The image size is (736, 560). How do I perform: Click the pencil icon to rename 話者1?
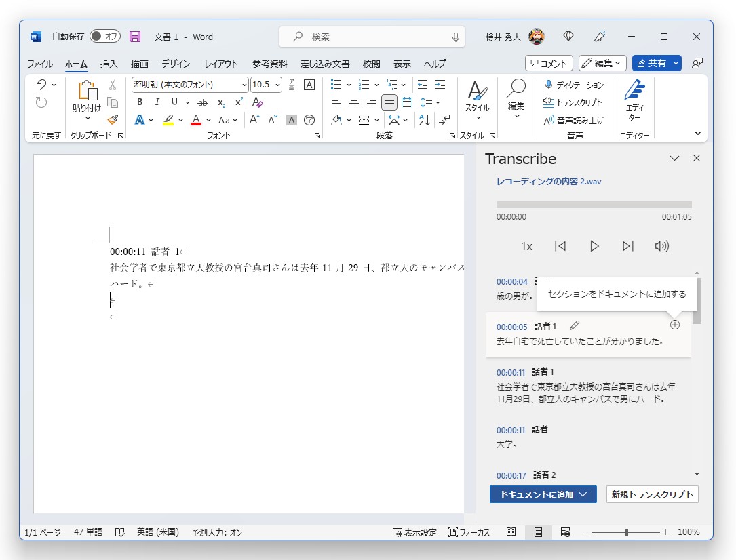tap(574, 325)
